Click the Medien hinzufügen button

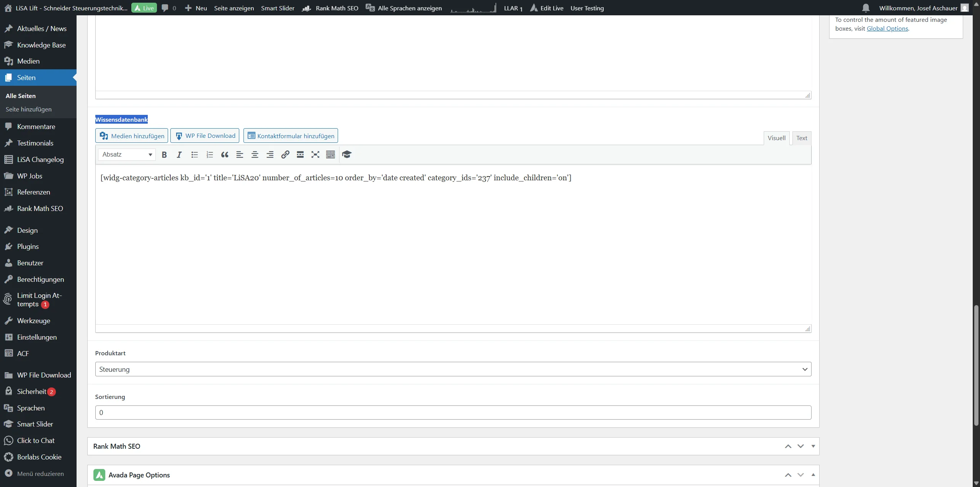coord(131,136)
